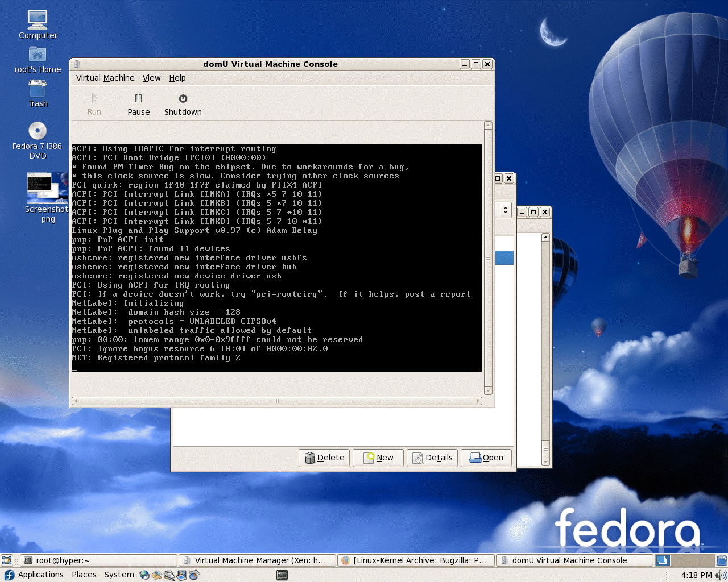Click the volume speaker icon

tap(721, 575)
